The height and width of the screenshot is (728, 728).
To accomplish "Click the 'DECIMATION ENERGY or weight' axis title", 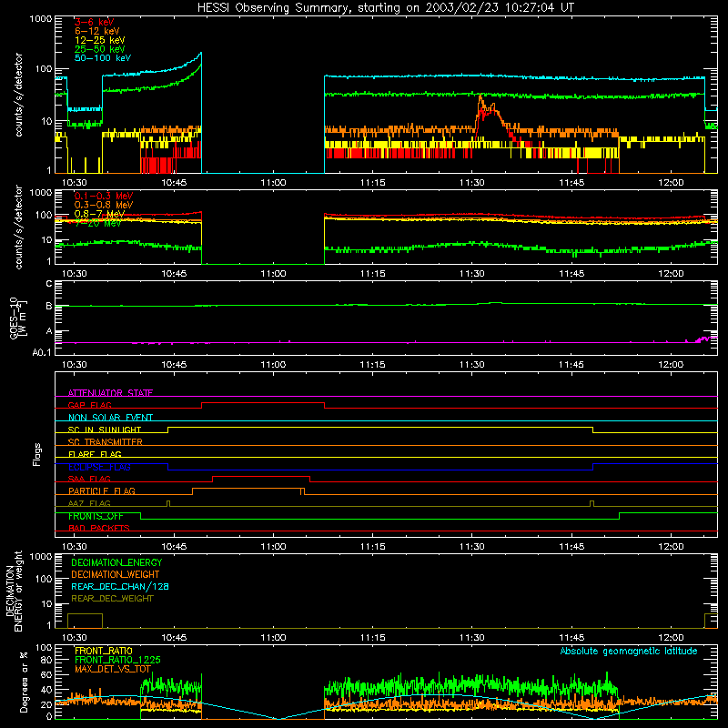I will click(14, 591).
